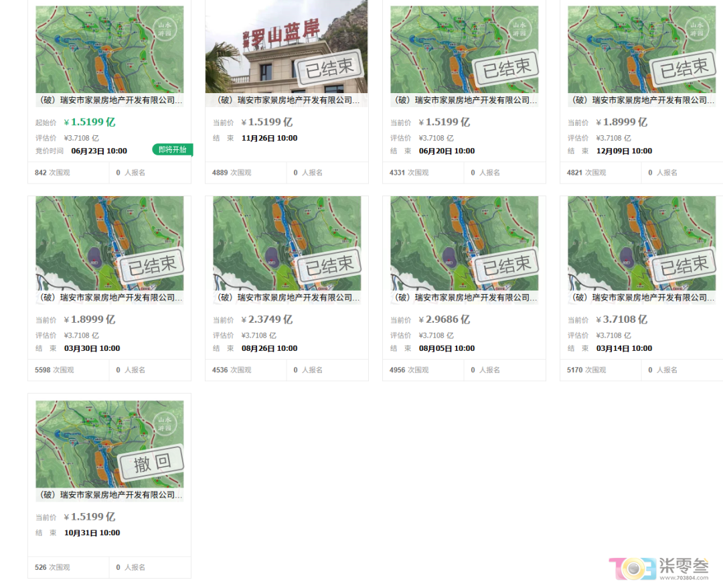Click 4889 次围观 view count
The height and width of the screenshot is (588, 723).
[232, 173]
